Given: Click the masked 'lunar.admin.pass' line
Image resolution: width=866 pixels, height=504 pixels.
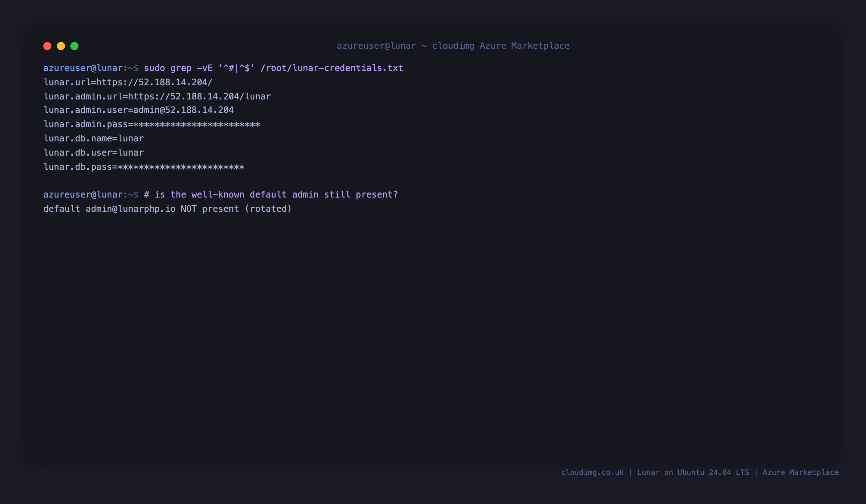Looking at the screenshot, I should (152, 124).
